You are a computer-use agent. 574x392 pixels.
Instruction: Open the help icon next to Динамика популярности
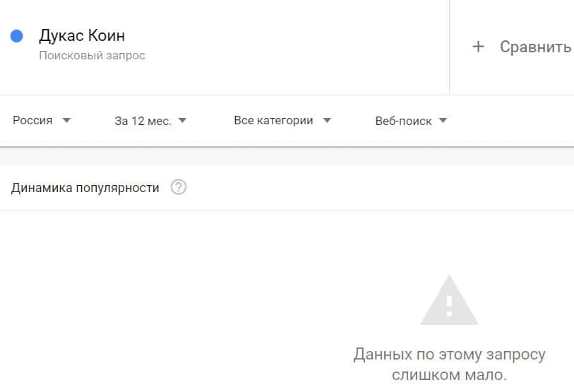(x=179, y=188)
